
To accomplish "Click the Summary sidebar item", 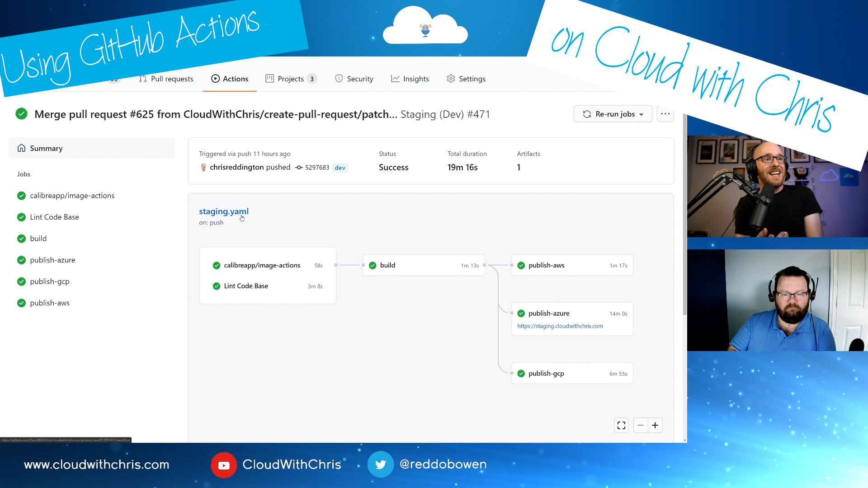I will [47, 148].
